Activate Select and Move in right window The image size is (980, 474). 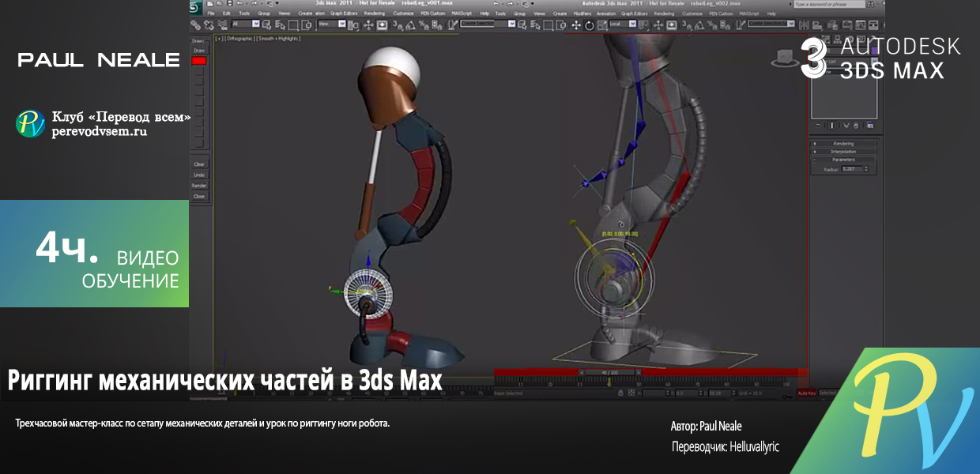point(576,24)
